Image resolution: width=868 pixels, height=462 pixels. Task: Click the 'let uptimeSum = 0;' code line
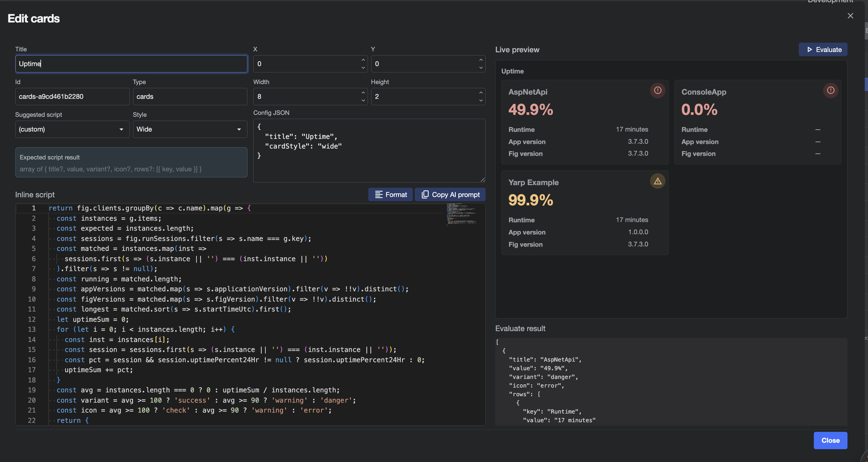[x=93, y=319]
